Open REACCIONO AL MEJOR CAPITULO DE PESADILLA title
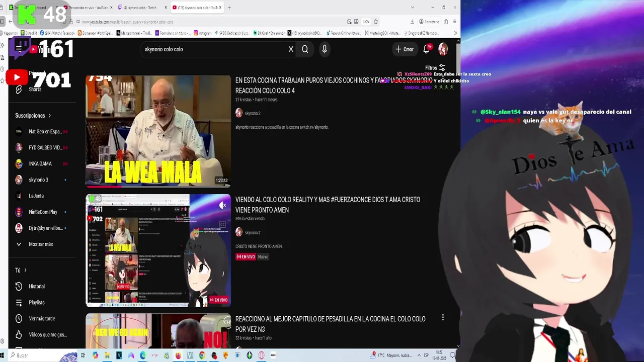This screenshot has height=362, width=644. pos(330,324)
